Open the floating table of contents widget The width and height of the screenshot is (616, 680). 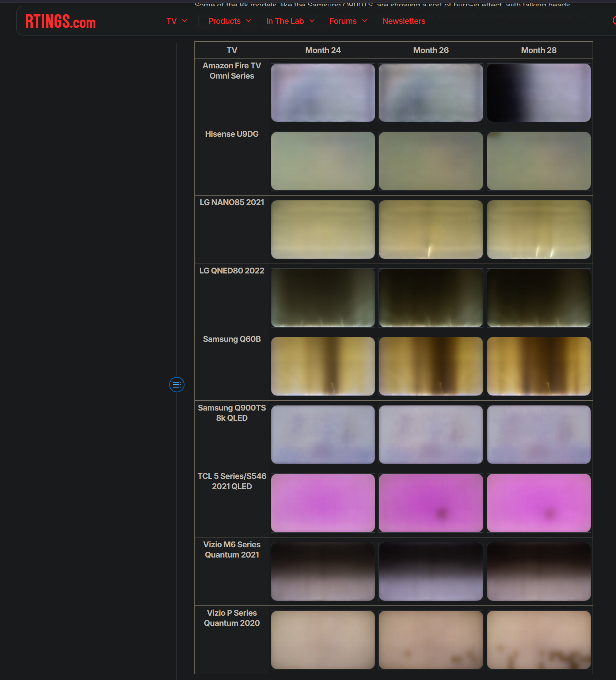click(x=177, y=385)
